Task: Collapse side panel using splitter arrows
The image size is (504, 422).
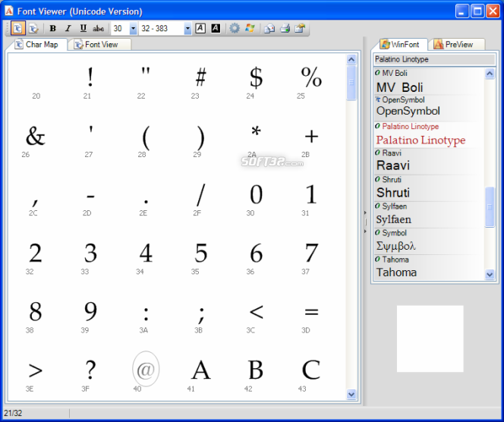Action: pyautogui.click(x=365, y=222)
